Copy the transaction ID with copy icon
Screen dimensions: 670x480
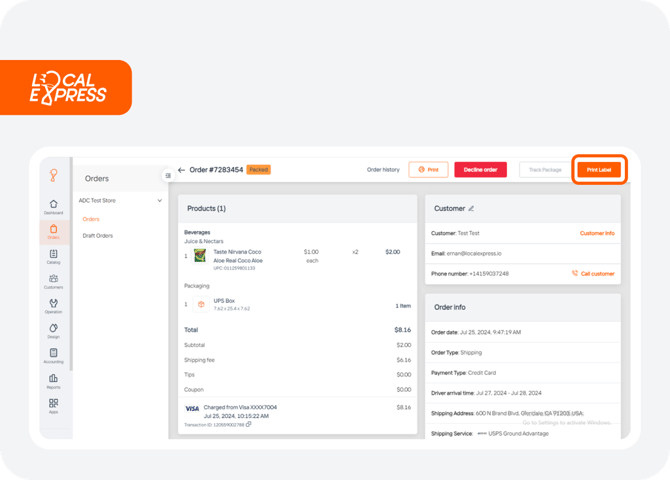[x=249, y=424]
